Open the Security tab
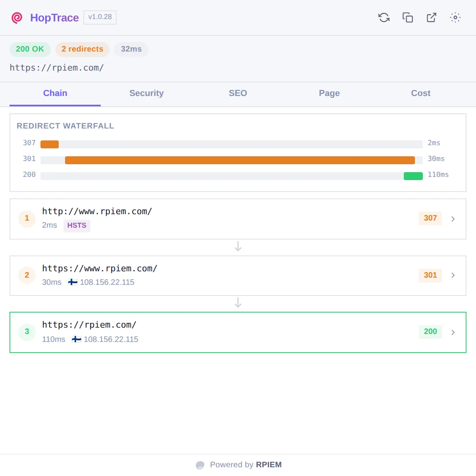 pos(146,94)
